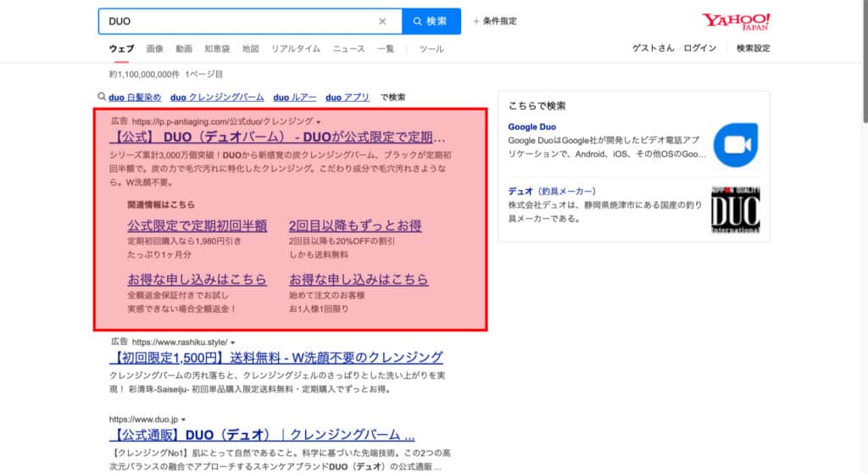Select the ウェブ tab
This screenshot has height=473, width=868.
121,48
